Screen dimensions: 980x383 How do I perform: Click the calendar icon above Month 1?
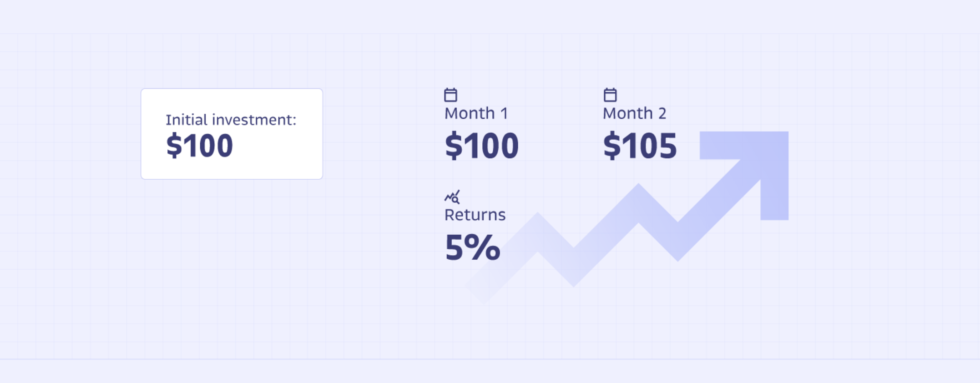point(450,95)
